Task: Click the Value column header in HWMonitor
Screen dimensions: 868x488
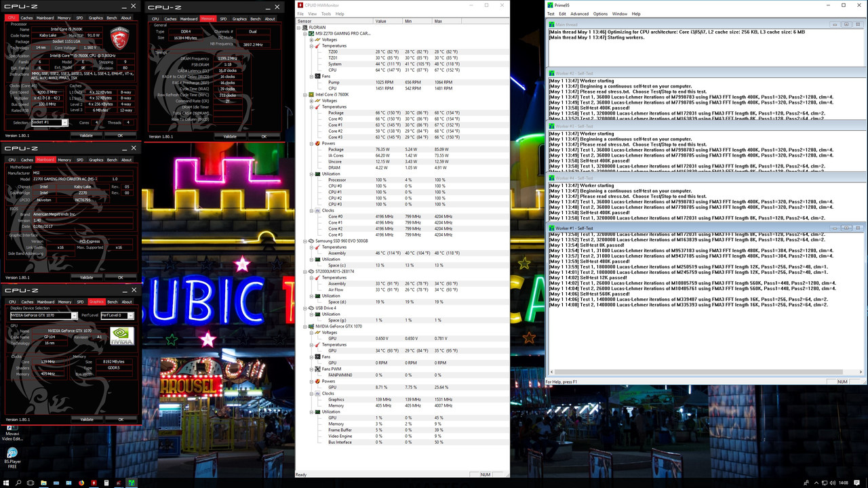Action: point(388,21)
